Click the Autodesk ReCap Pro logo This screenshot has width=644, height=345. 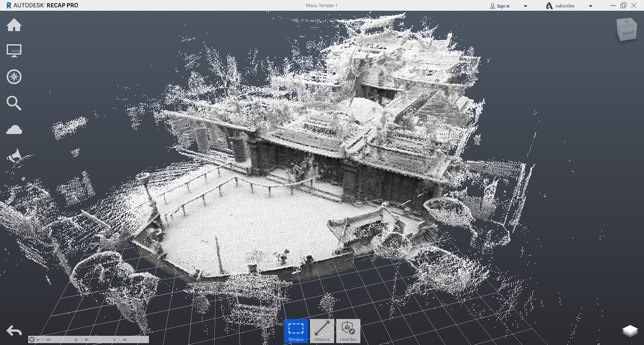[x=42, y=5]
